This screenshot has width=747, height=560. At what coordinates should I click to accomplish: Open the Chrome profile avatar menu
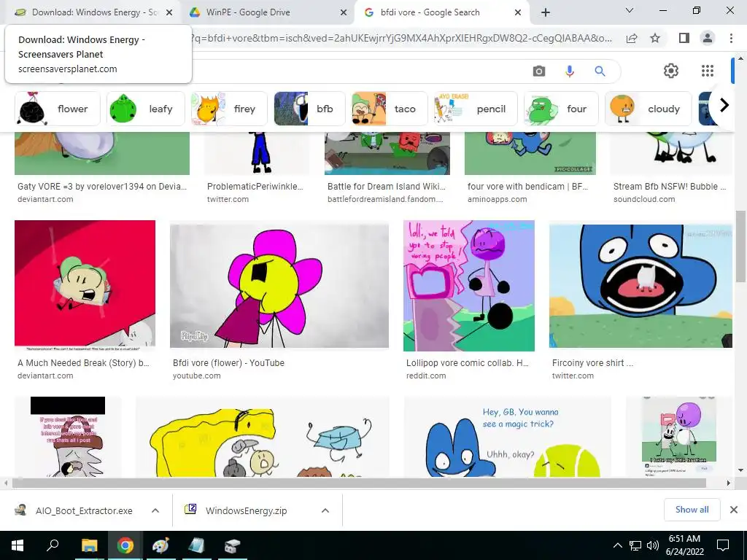tap(708, 38)
